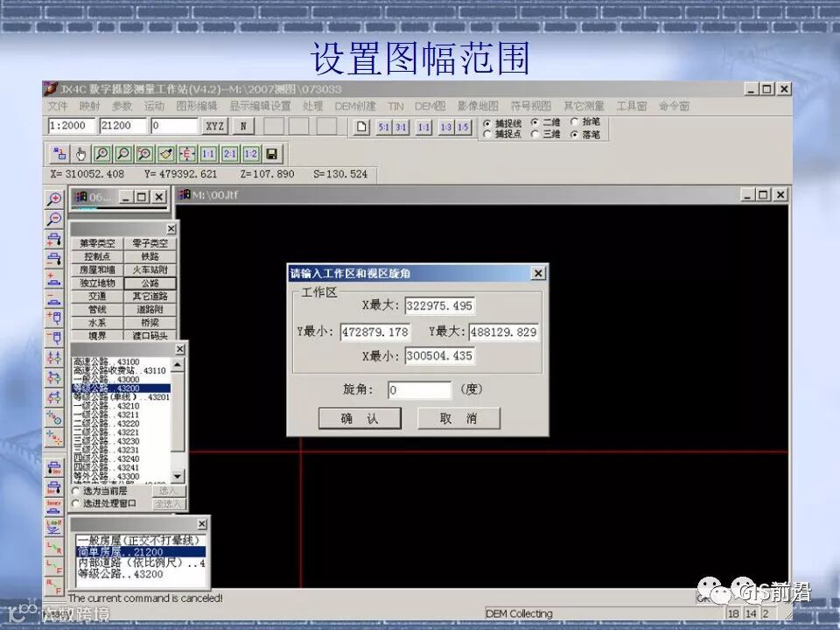This screenshot has width=840, height=630.
Task: Click the 1:2000 scale field
Action: pyautogui.click(x=71, y=126)
